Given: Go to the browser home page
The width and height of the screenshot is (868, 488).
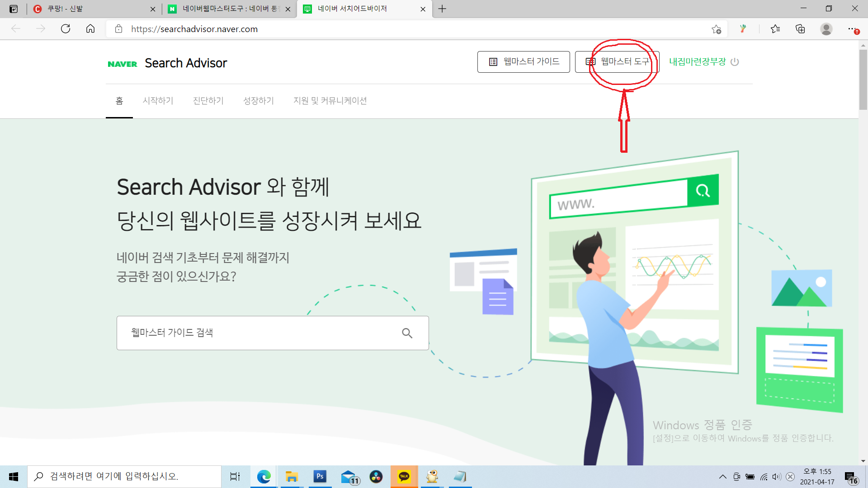Looking at the screenshot, I should [90, 29].
